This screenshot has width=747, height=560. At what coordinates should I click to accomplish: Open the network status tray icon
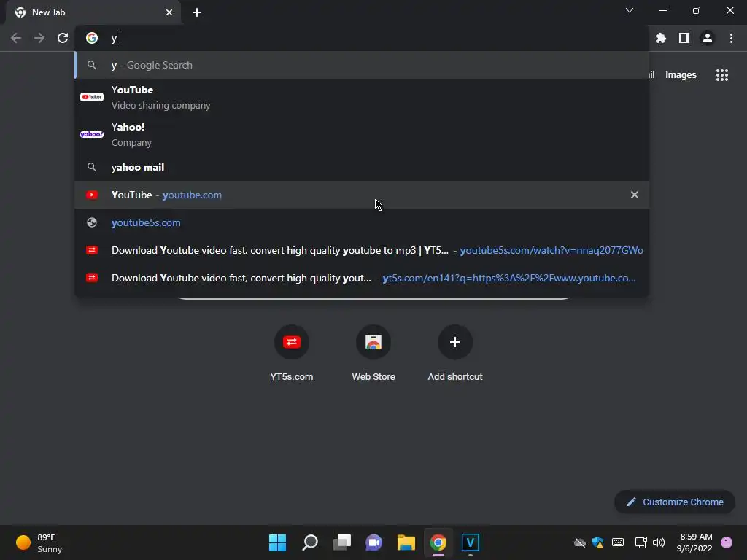click(640, 542)
